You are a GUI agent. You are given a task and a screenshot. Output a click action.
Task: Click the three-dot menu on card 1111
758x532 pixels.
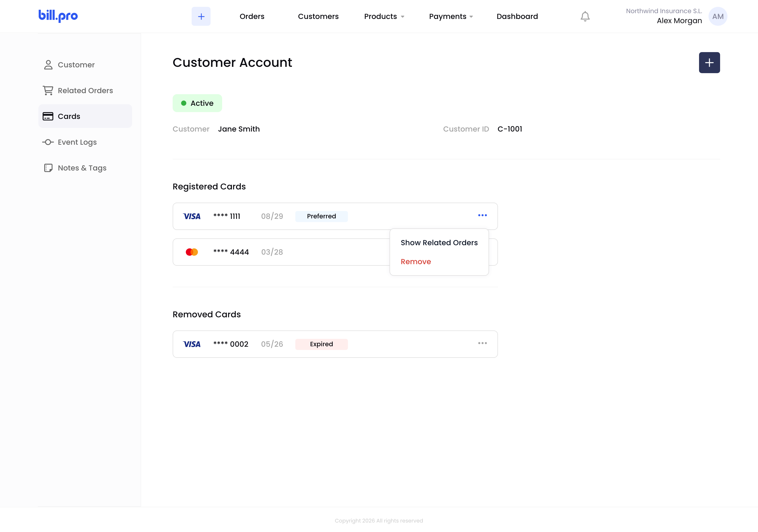[482, 215]
